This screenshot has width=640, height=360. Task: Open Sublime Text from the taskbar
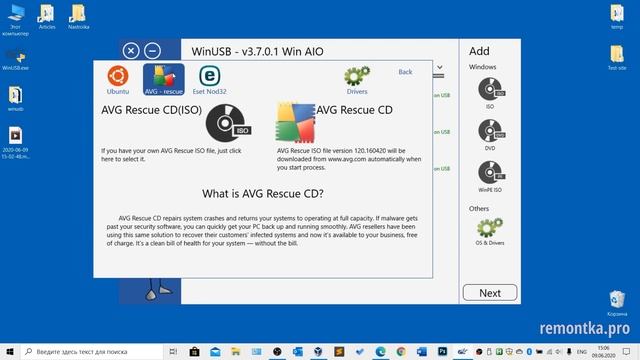[339, 351]
